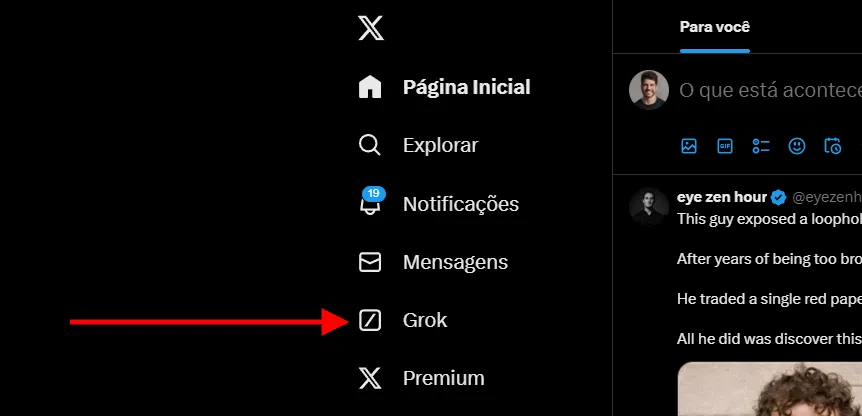Open the tweet's curly-haired photo
This screenshot has width=862, height=416.
770,389
